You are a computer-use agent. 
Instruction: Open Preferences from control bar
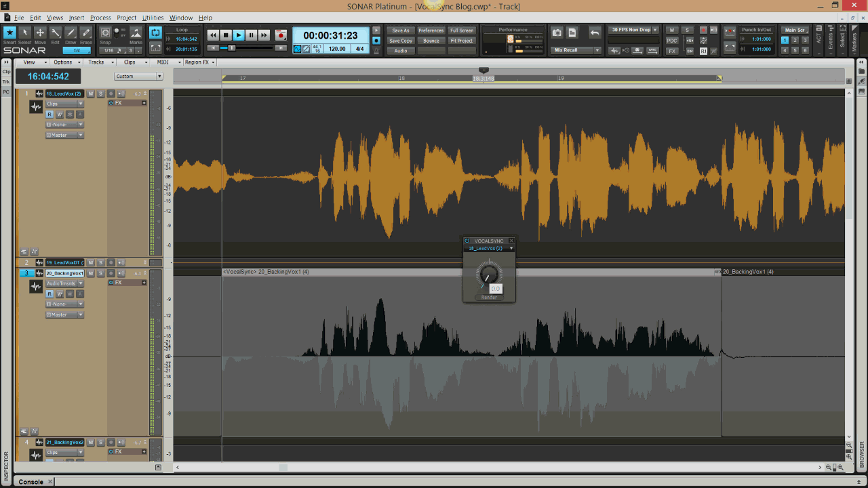(431, 30)
